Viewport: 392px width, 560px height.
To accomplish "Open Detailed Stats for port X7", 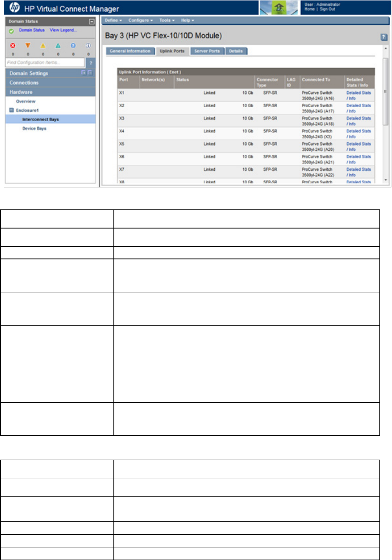I will pos(359,172).
